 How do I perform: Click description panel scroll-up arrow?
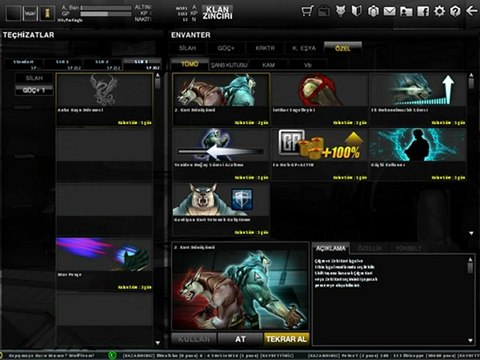tap(470, 259)
